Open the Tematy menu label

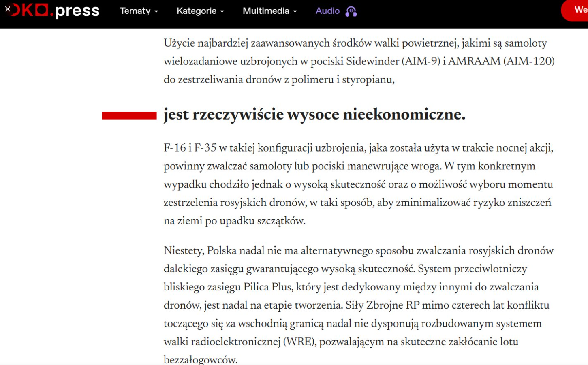pos(135,11)
